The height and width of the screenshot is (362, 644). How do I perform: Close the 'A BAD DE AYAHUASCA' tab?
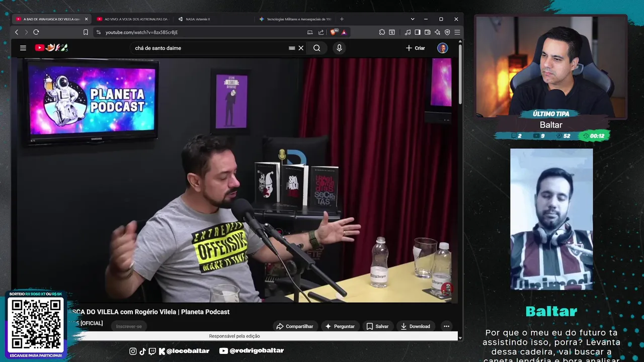click(86, 19)
